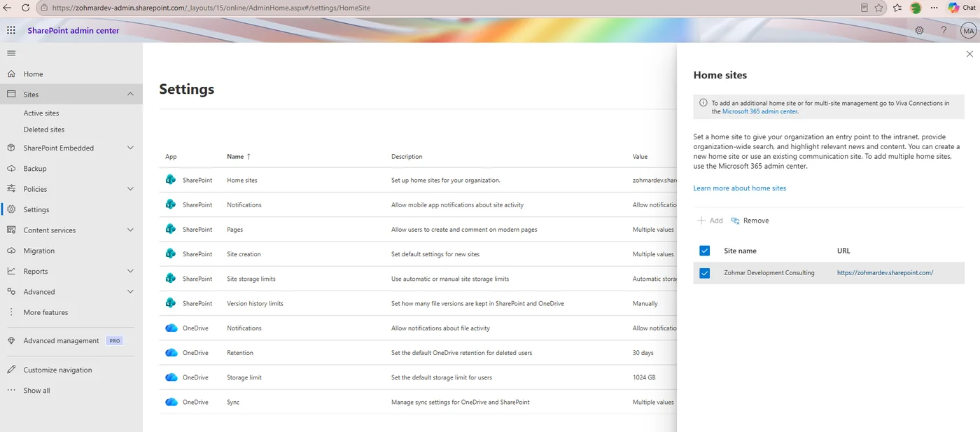Click the Backup cloud icon in the sidebar
Viewport: 980px width, 432px height.
pos(11,168)
